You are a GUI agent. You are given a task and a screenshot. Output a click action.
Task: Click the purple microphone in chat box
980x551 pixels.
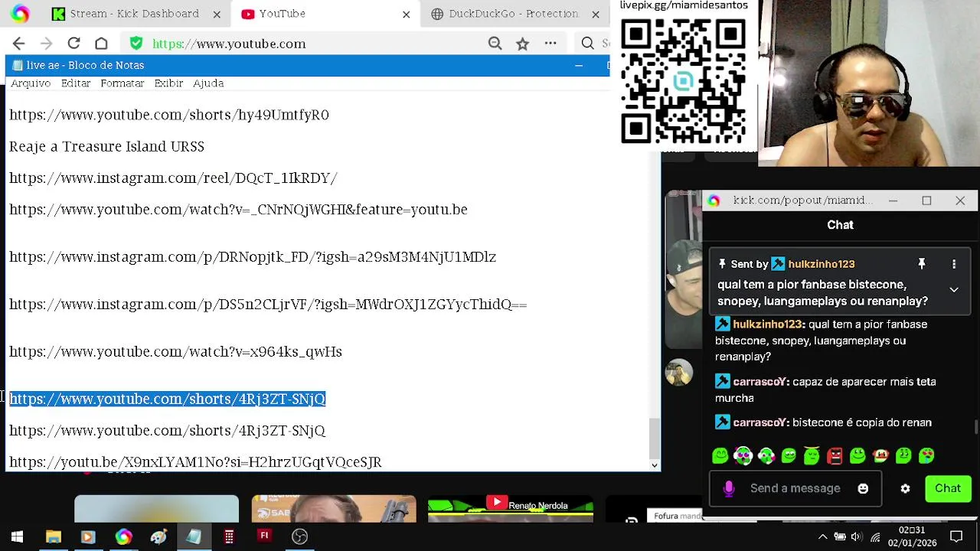(x=729, y=488)
